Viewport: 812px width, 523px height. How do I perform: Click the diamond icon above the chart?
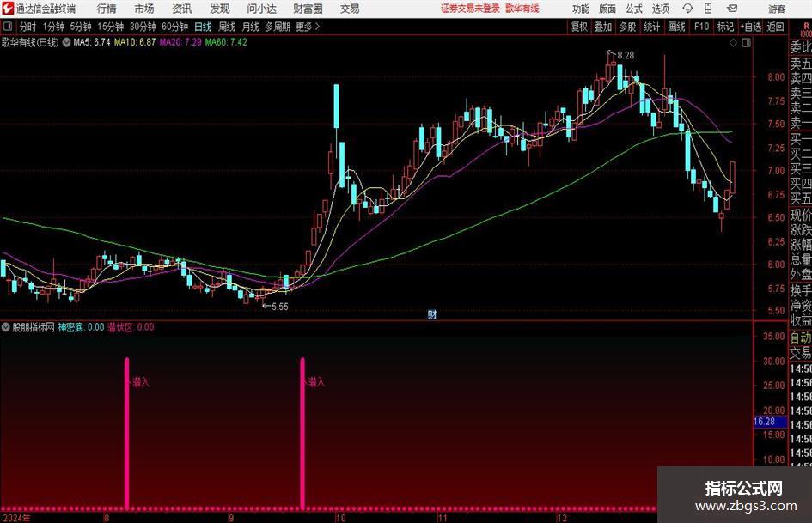(733, 42)
